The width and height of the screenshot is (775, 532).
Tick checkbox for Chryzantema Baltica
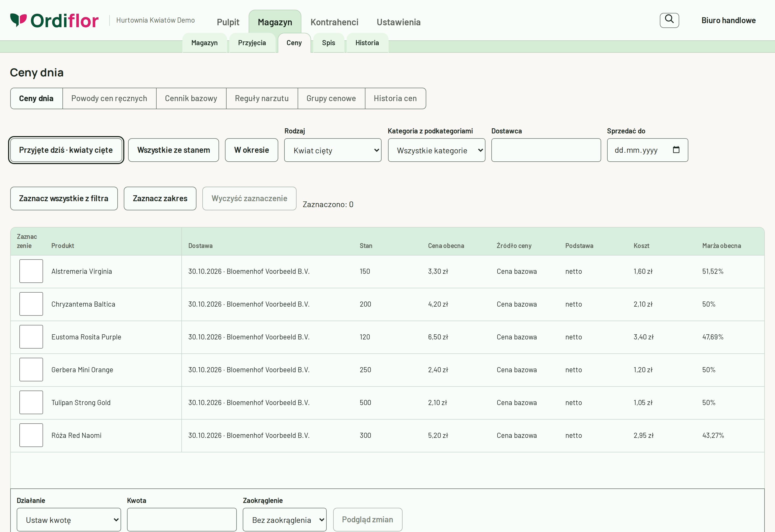[31, 304]
